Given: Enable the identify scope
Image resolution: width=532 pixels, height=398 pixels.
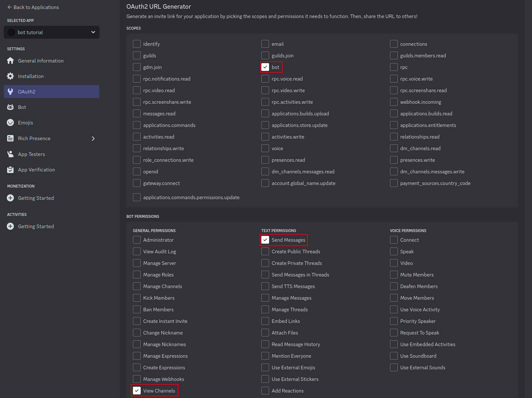Looking at the screenshot, I should tap(137, 44).
